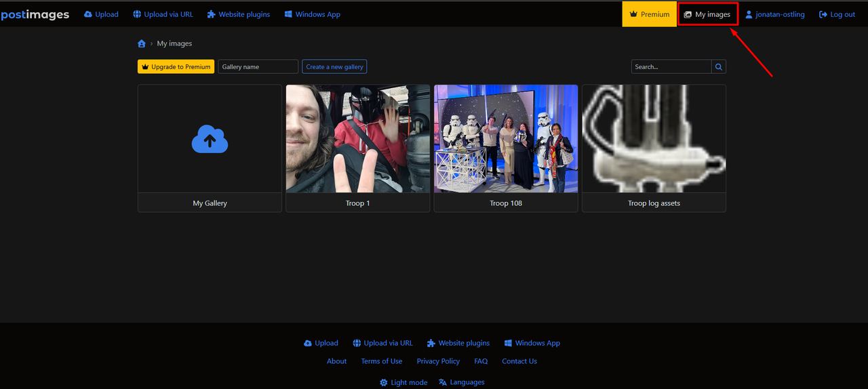Click Upgrade to Premium button
Screen dimensions: 868x389
pyautogui.click(x=176, y=66)
